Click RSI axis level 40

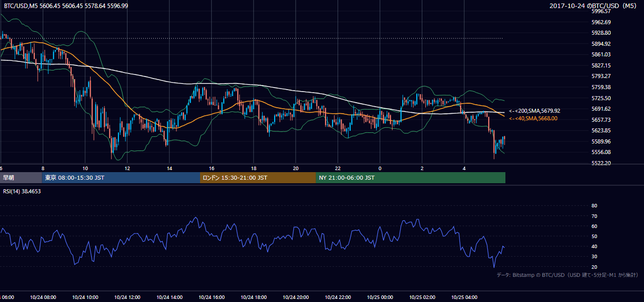594,247
